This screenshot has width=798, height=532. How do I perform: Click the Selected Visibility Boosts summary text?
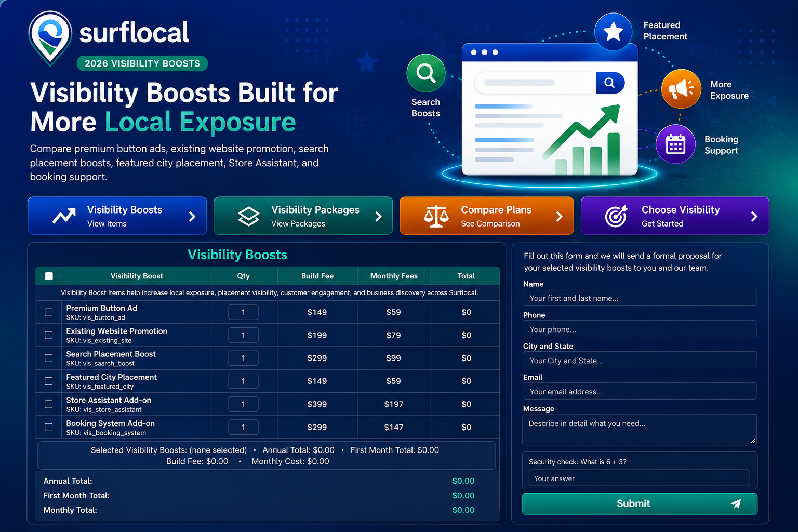(x=169, y=450)
